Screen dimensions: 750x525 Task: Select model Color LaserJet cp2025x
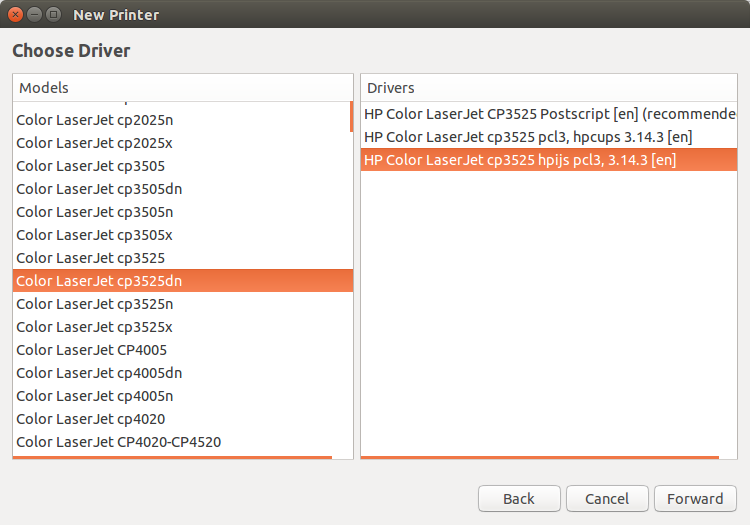point(182,143)
